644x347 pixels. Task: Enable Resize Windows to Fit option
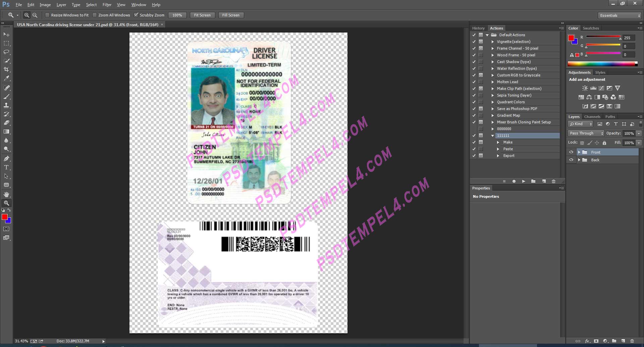pyautogui.click(x=48, y=15)
